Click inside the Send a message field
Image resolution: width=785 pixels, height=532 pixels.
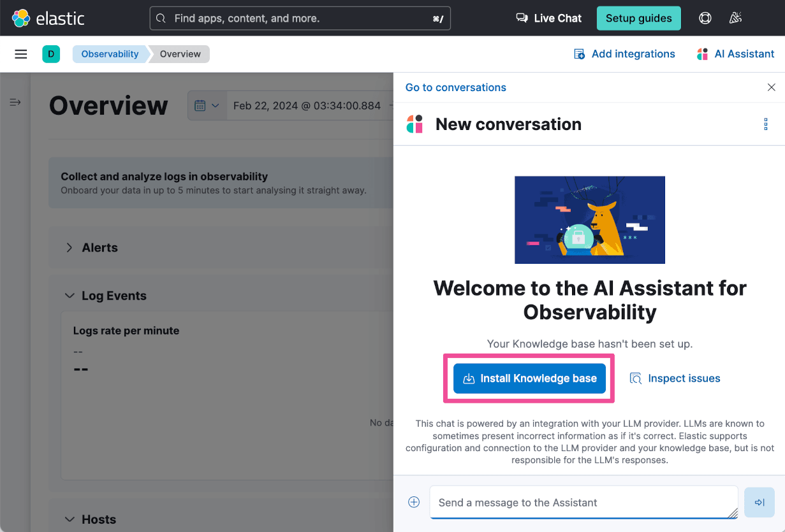574,502
